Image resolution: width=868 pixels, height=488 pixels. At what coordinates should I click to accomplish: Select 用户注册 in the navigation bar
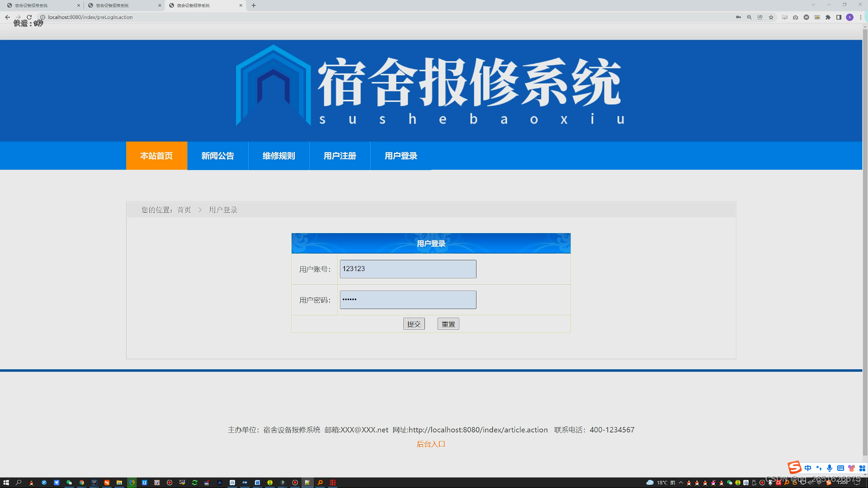tap(340, 156)
